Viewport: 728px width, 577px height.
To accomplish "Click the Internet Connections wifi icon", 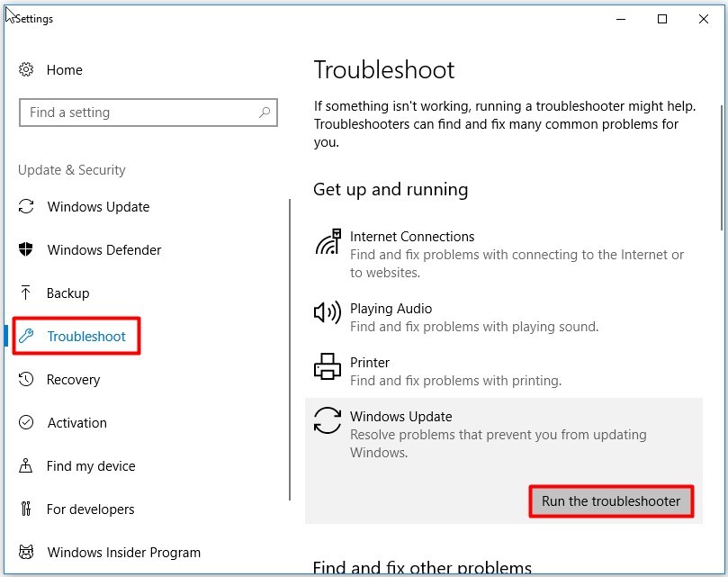I will coord(328,241).
